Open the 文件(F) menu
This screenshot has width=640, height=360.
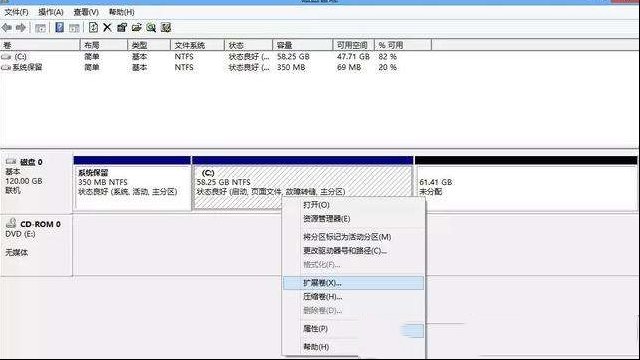16,12
